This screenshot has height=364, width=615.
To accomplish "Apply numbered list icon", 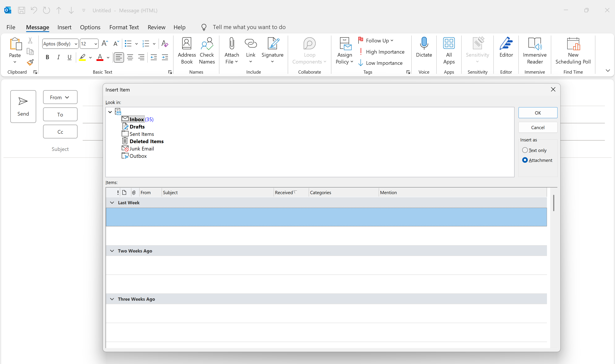I will coord(146,44).
